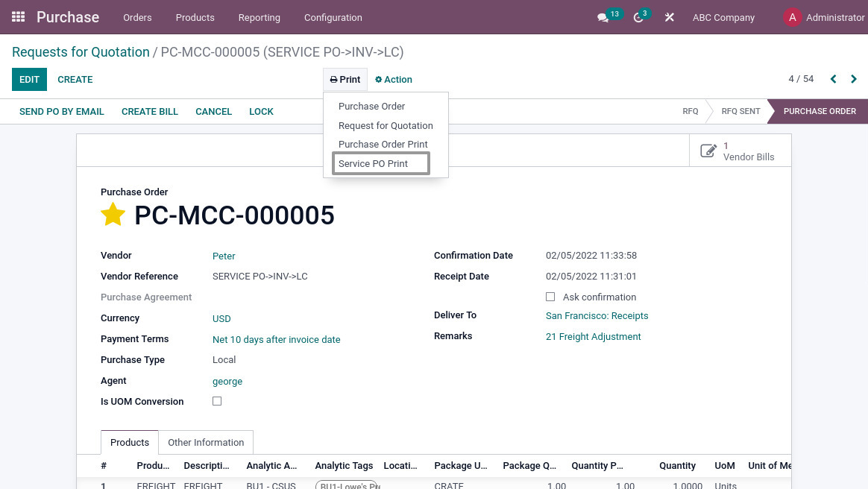Open the vendor link Peter

point(224,256)
